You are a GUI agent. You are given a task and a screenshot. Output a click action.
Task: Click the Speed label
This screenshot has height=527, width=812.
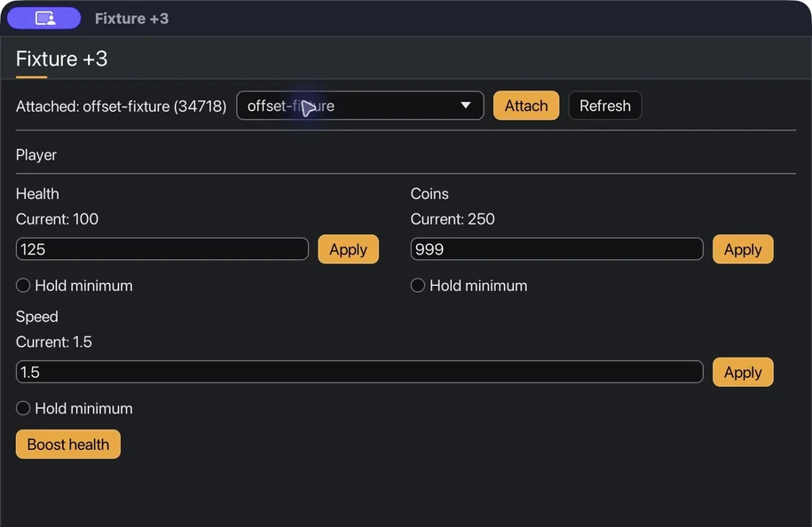click(x=36, y=317)
